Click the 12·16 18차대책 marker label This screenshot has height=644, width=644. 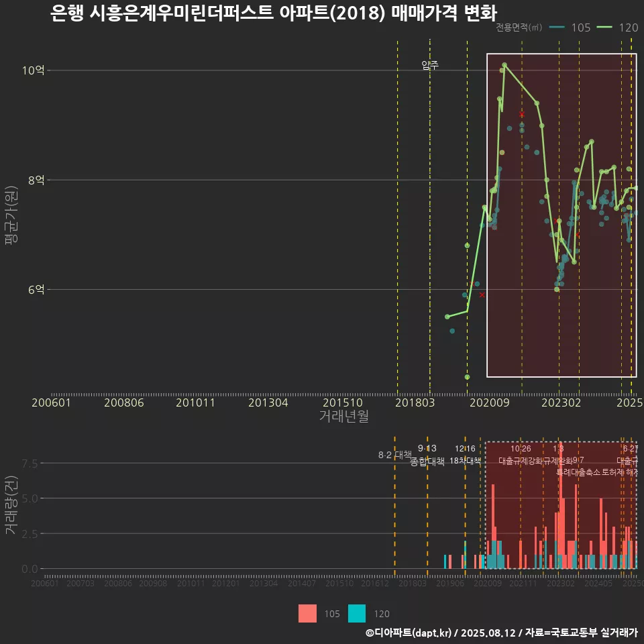[x=465, y=455]
